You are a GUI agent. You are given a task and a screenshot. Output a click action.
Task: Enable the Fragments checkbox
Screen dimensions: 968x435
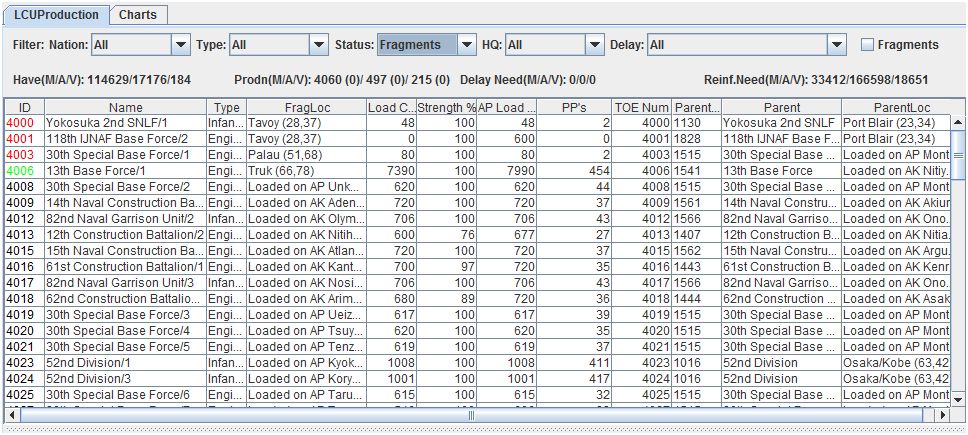tap(867, 44)
